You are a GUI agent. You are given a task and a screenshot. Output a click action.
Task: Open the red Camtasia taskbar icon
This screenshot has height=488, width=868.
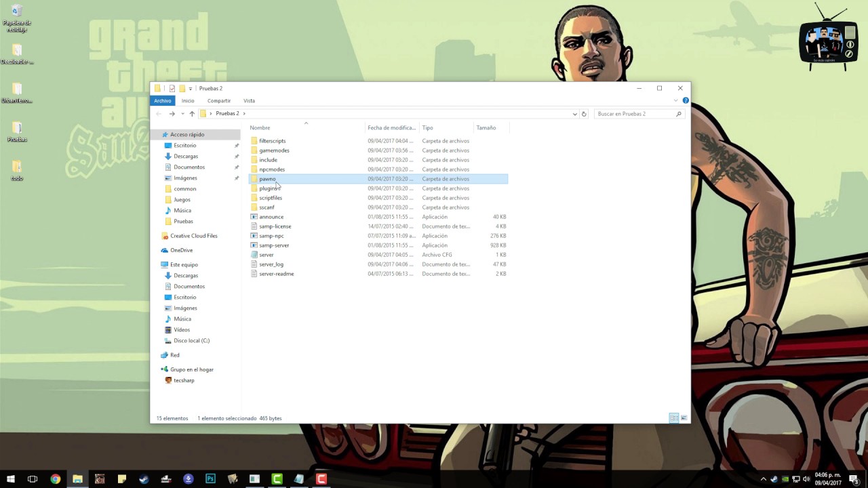pyautogui.click(x=321, y=479)
